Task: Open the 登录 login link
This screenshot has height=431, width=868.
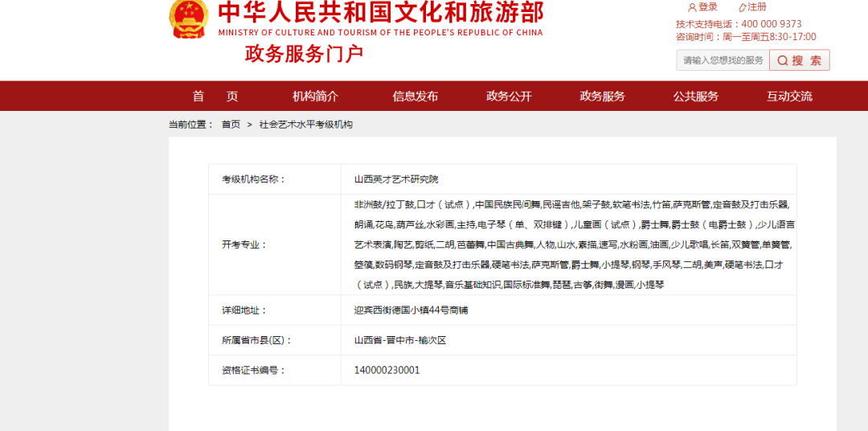Action: (707, 7)
